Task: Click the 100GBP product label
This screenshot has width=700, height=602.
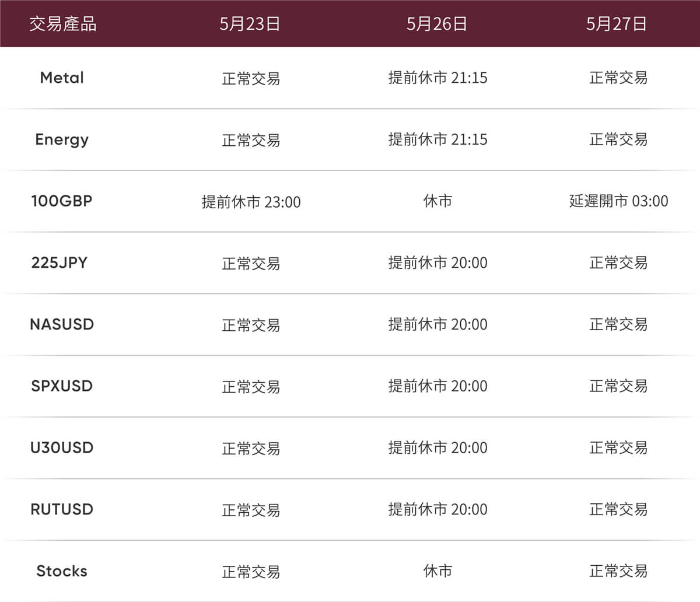Action: (x=62, y=201)
